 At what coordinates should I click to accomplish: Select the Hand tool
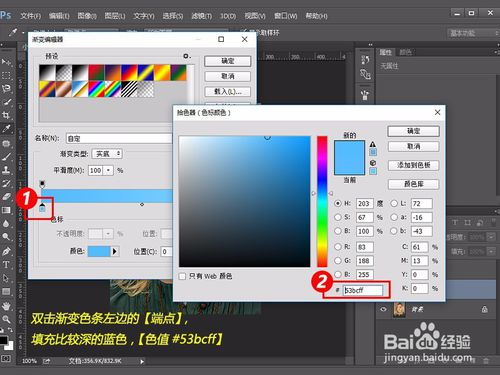point(6,306)
